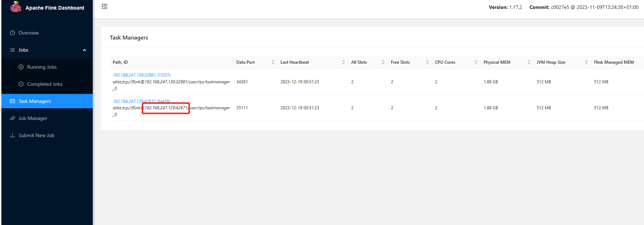Screen dimensions: 644x225
Task: Go to Running Jobs
Action: (42, 67)
